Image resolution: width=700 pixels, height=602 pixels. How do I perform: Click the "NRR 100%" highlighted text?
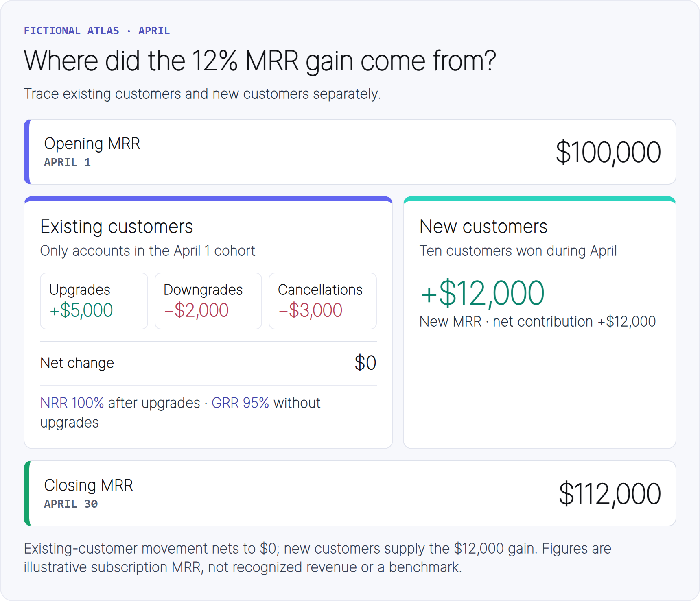72,403
